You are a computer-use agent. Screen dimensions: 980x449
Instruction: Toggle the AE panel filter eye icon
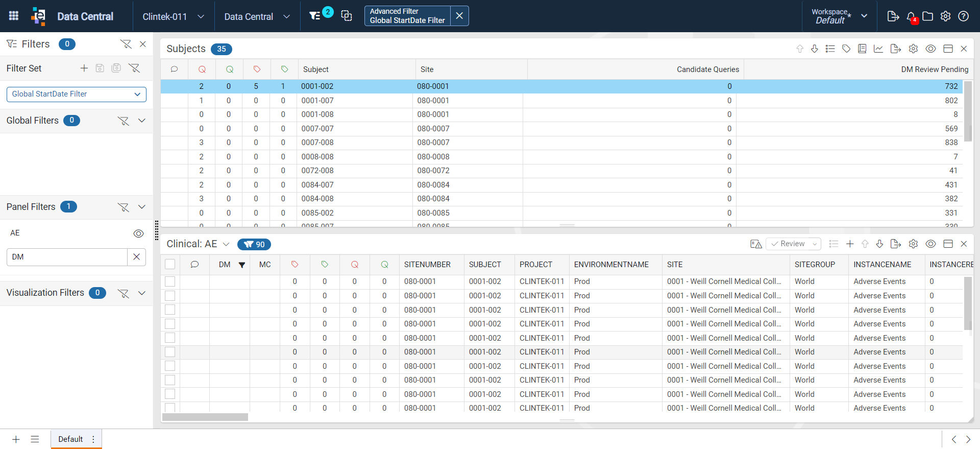click(x=138, y=233)
